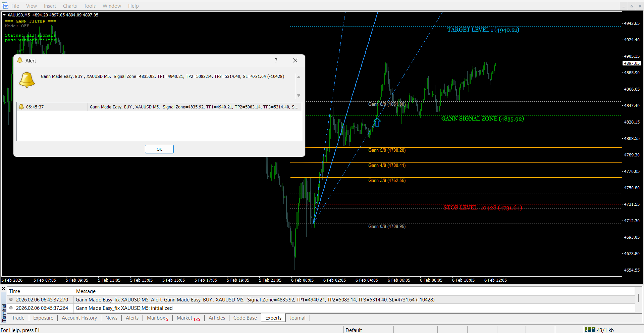Expand the triangle next to XAUUSD,M5 chart title
Image resolution: width=644 pixels, height=333 pixels.
(4, 15)
